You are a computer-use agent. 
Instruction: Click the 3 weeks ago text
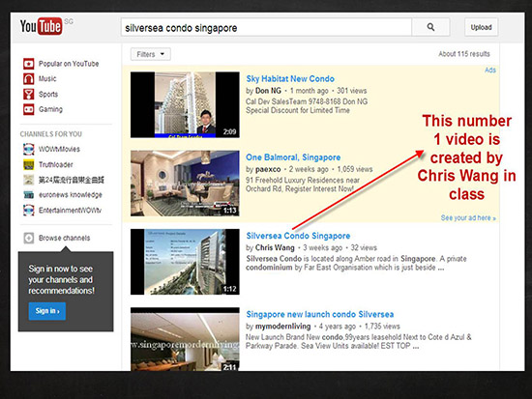(x=322, y=248)
